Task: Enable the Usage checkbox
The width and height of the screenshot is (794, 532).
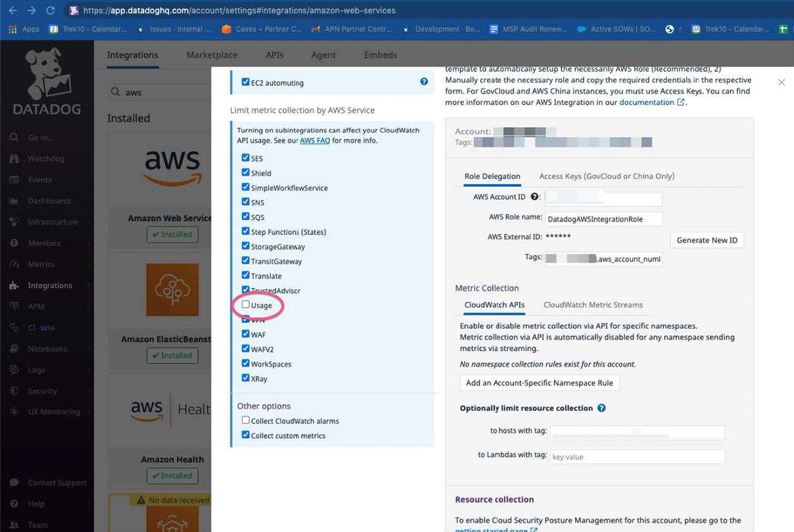Action: [246, 304]
